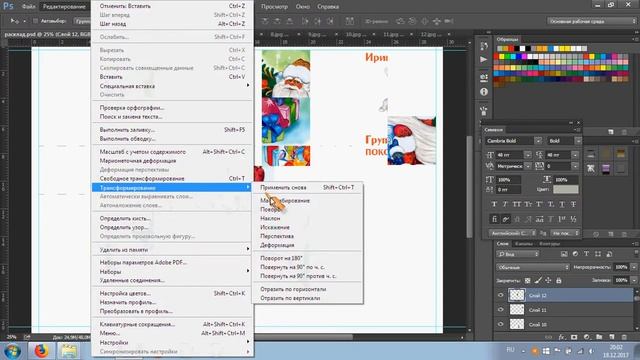Viewport: 640px width, 360px height.
Task: Create a new layer icon
Action: click(x=611, y=337)
